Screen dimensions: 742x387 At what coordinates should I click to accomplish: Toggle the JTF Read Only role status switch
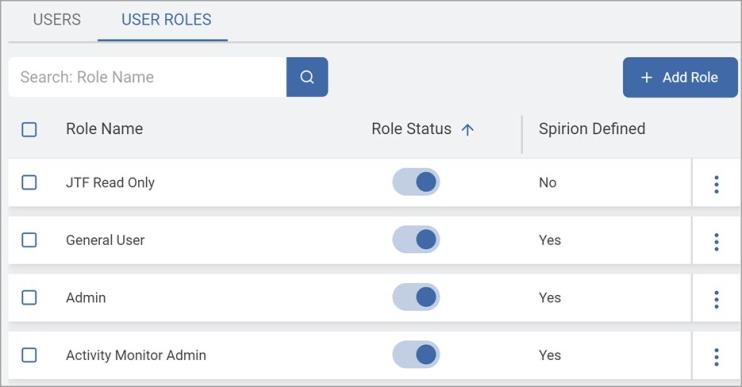click(x=416, y=182)
